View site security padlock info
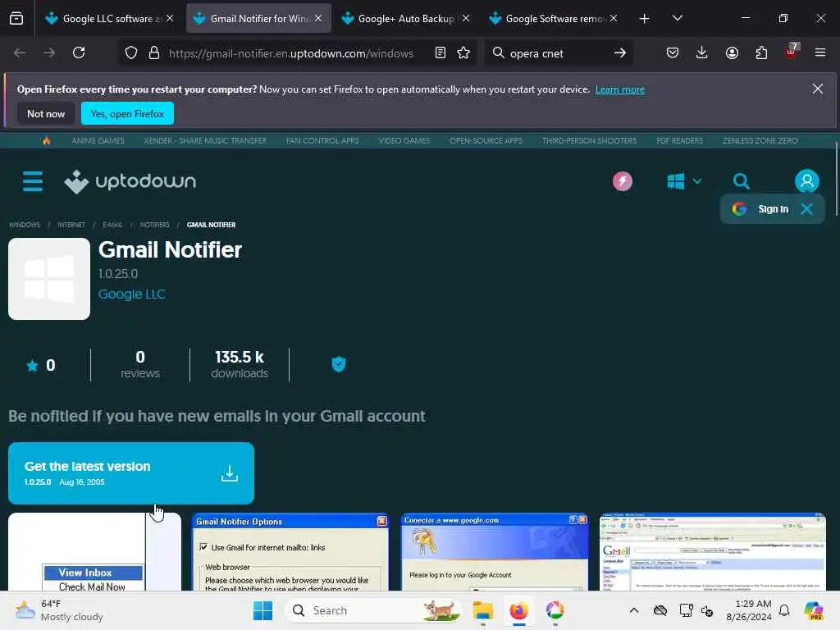The image size is (840, 630). tap(154, 53)
